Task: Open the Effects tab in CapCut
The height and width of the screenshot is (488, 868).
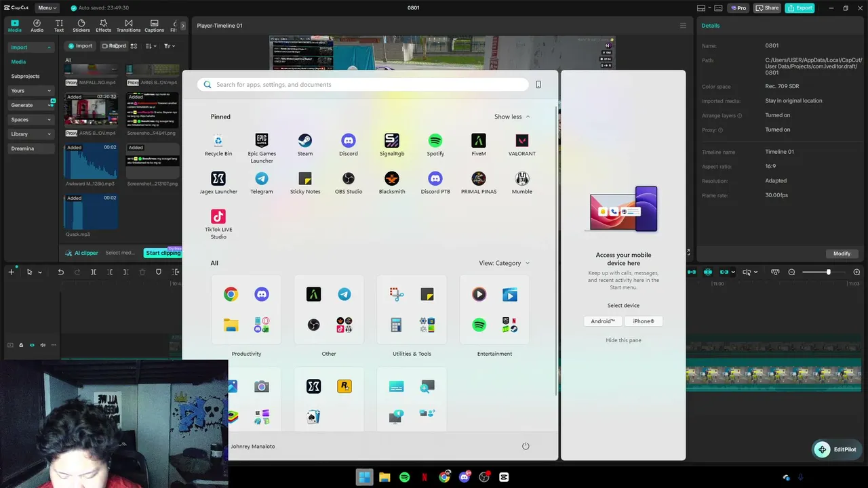Action: pyautogui.click(x=103, y=26)
